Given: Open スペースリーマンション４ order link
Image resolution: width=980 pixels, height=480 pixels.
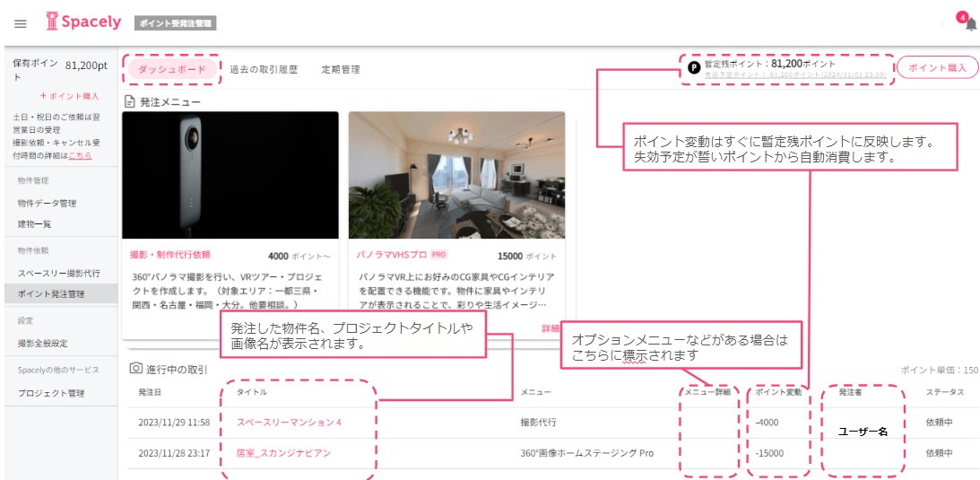Looking at the screenshot, I should [x=290, y=422].
